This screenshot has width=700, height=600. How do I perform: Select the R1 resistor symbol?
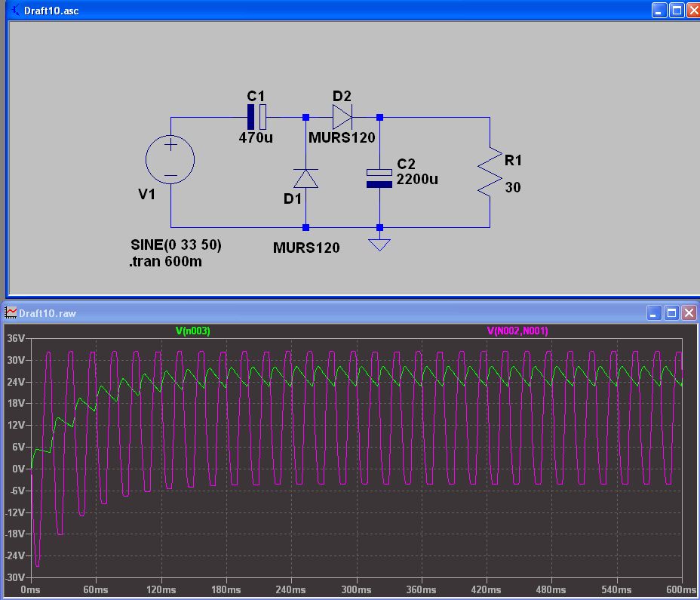point(490,172)
